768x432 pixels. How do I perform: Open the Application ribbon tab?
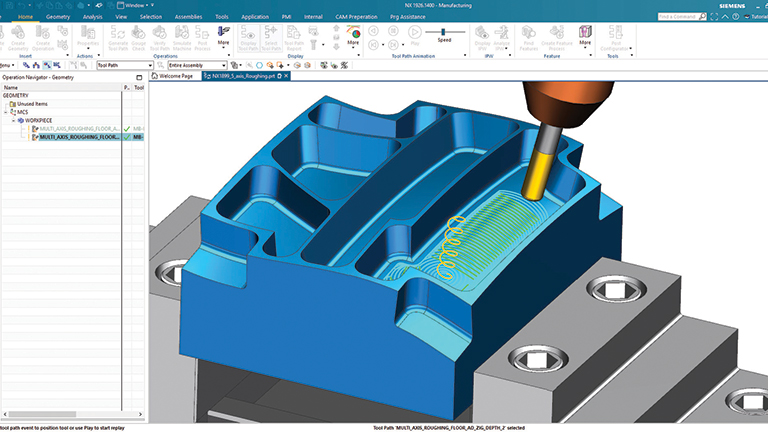click(255, 17)
